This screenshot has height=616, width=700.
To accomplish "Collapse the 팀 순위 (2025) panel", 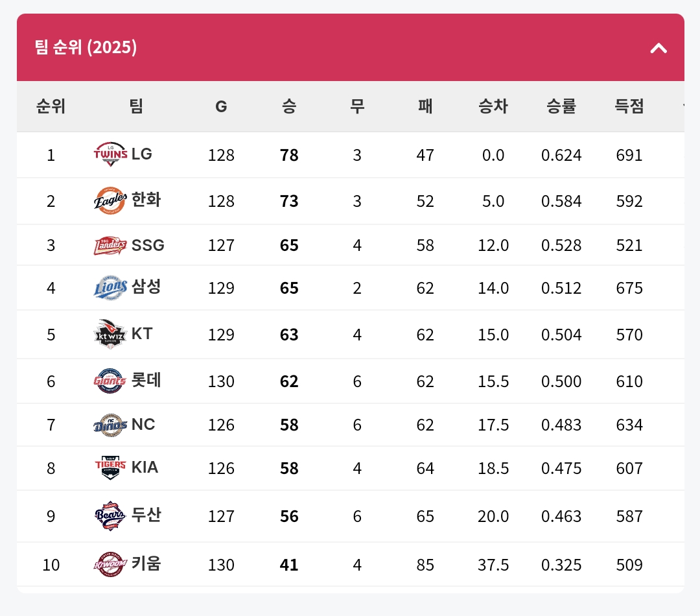I will pyautogui.click(x=659, y=47).
